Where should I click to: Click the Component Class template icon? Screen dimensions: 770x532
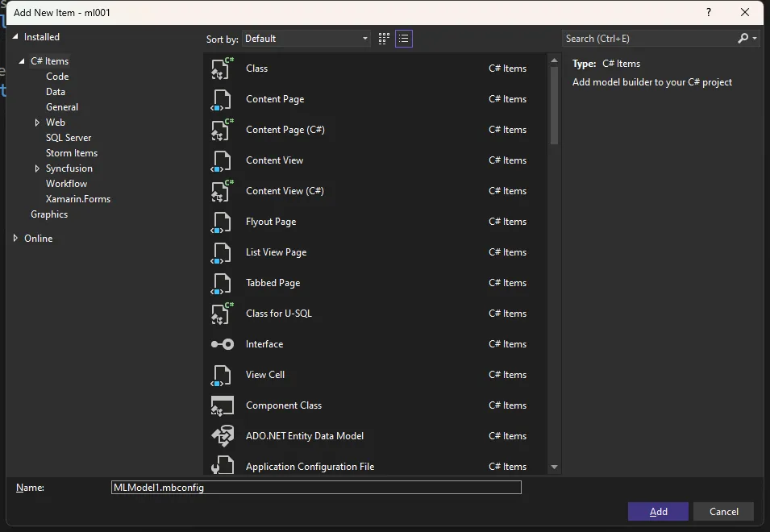(222, 405)
